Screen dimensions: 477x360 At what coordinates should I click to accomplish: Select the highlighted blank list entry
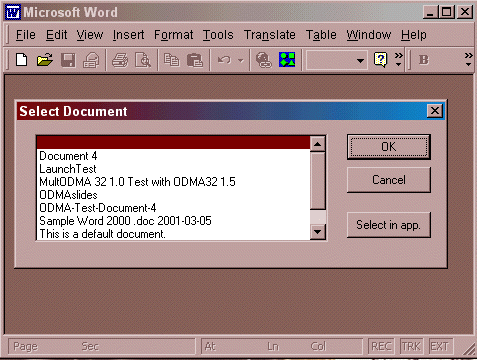173,142
